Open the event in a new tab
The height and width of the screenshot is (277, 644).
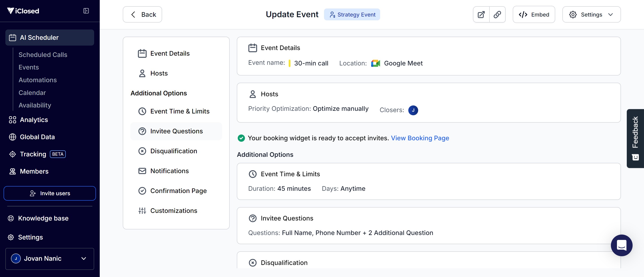(481, 15)
